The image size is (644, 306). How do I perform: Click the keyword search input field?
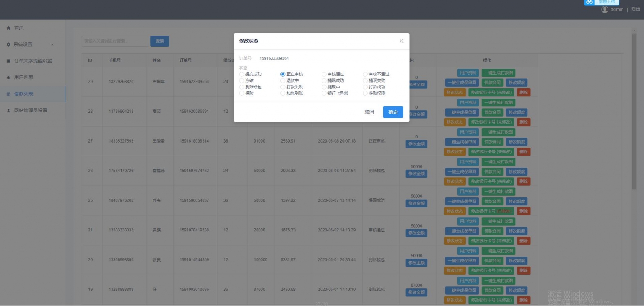click(115, 41)
